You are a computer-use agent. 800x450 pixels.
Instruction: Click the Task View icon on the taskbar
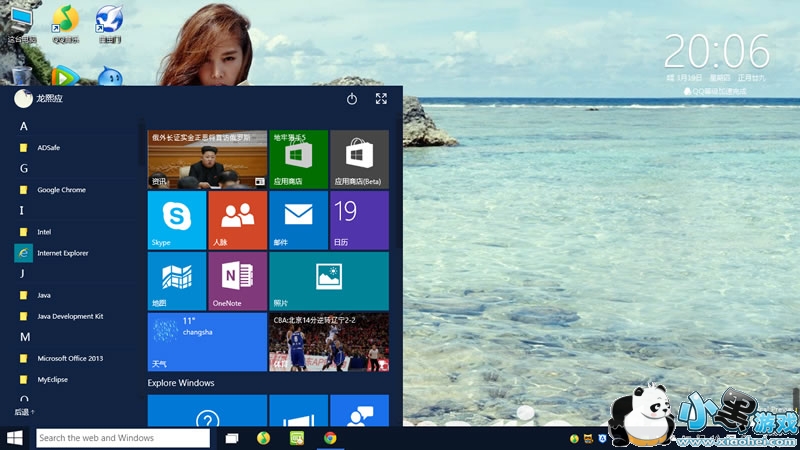[x=231, y=438]
